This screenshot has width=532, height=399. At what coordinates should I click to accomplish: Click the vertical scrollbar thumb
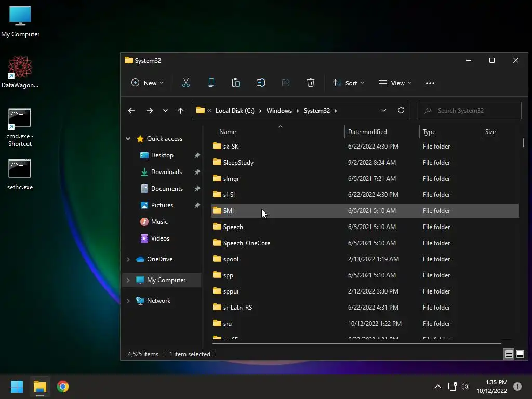[x=524, y=142]
